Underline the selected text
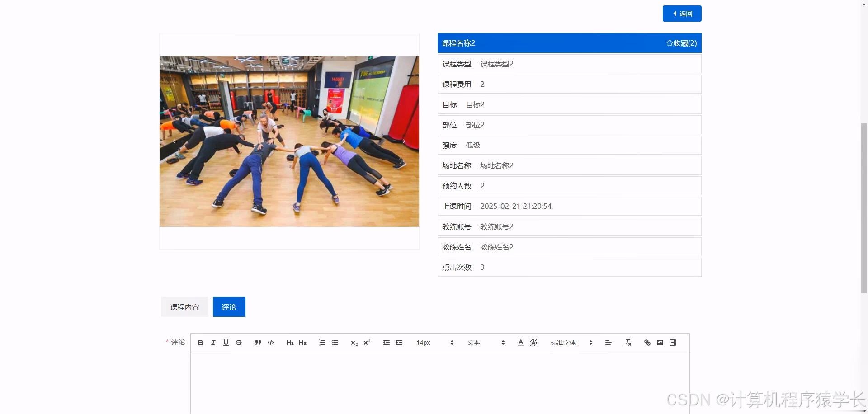The width and height of the screenshot is (868, 414). (x=226, y=343)
